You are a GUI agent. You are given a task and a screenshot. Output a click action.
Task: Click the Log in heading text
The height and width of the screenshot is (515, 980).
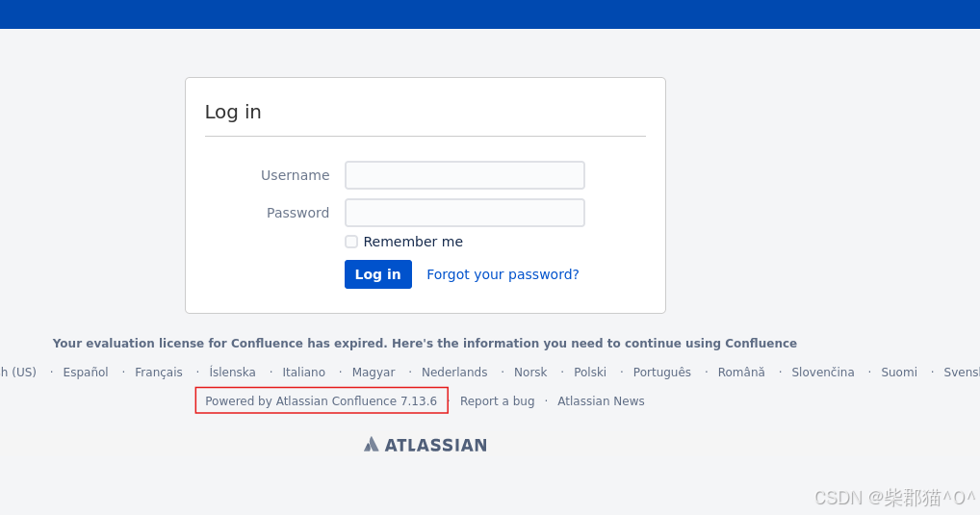pyautogui.click(x=233, y=112)
